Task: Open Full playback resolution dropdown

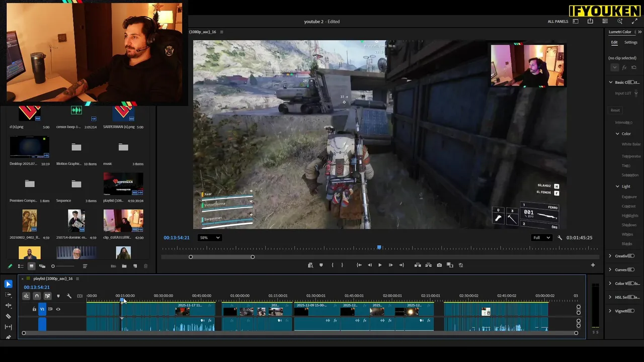Action: 541,238
